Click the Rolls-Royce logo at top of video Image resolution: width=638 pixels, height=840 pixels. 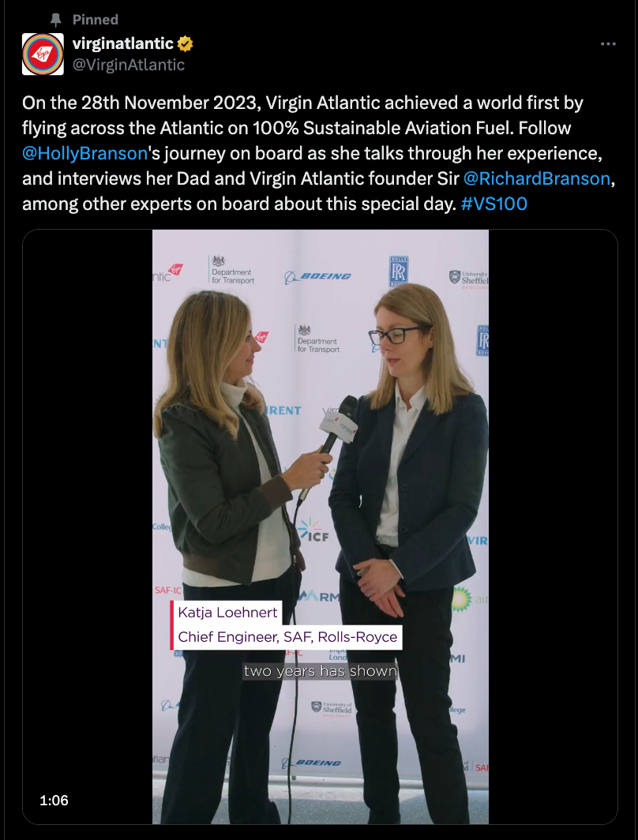tap(399, 271)
